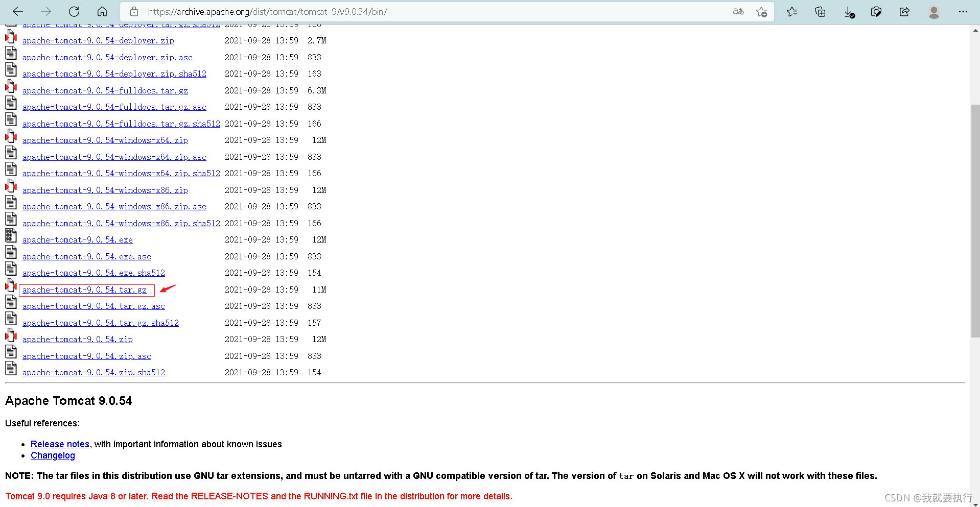Image resolution: width=980 pixels, height=507 pixels.
Task: Open the Changelog link
Action: pyautogui.click(x=53, y=455)
